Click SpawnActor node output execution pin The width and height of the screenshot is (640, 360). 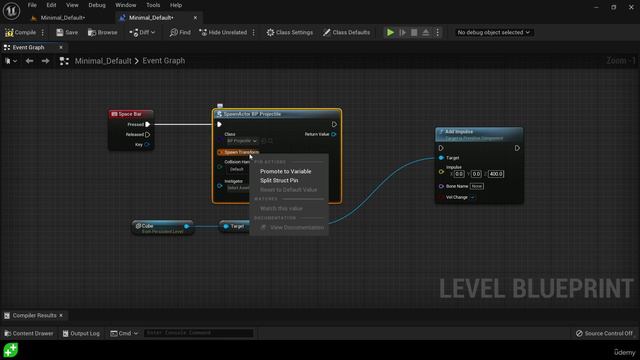[334, 124]
